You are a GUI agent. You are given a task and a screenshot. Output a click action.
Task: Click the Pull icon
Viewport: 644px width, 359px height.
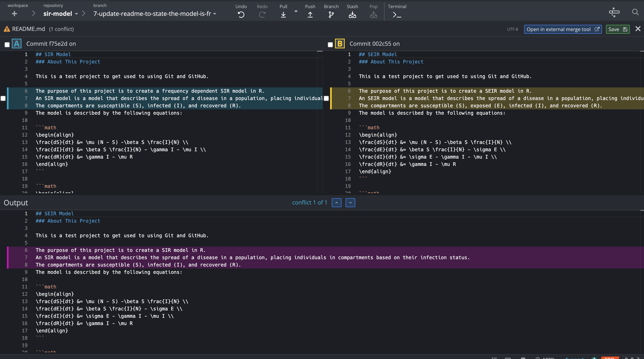coord(283,15)
